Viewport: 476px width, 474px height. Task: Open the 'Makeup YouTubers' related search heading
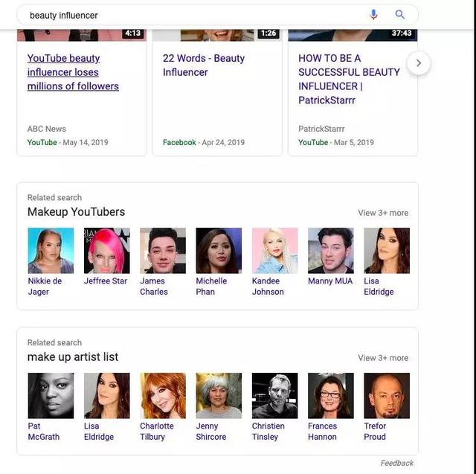pyautogui.click(x=76, y=211)
